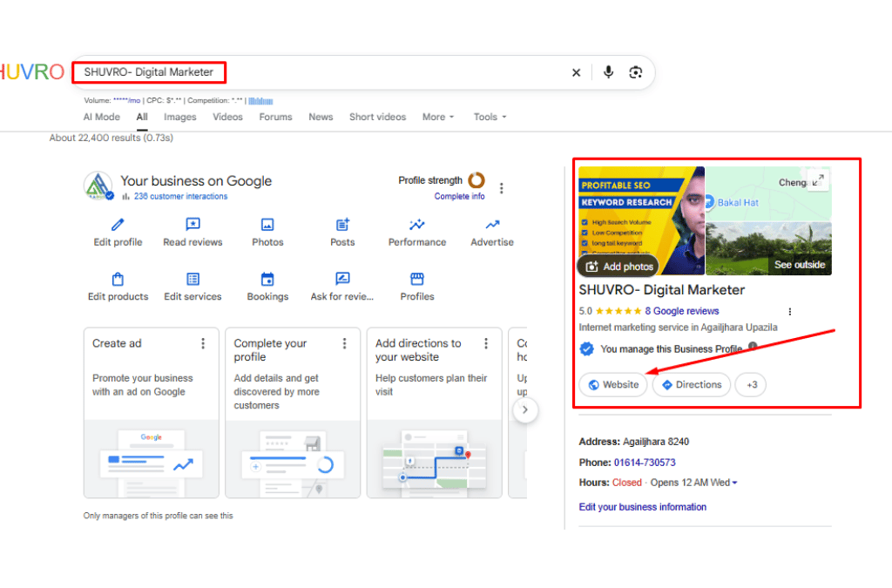Open the map thumbnail showing Bakal Hat
Viewport: 892px width, 588px height.
click(x=768, y=194)
